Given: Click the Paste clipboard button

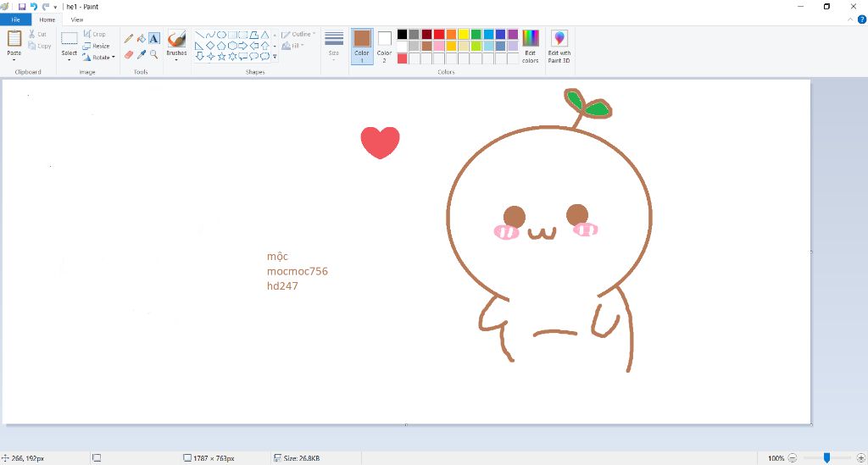Looking at the screenshot, I should 14,42.
